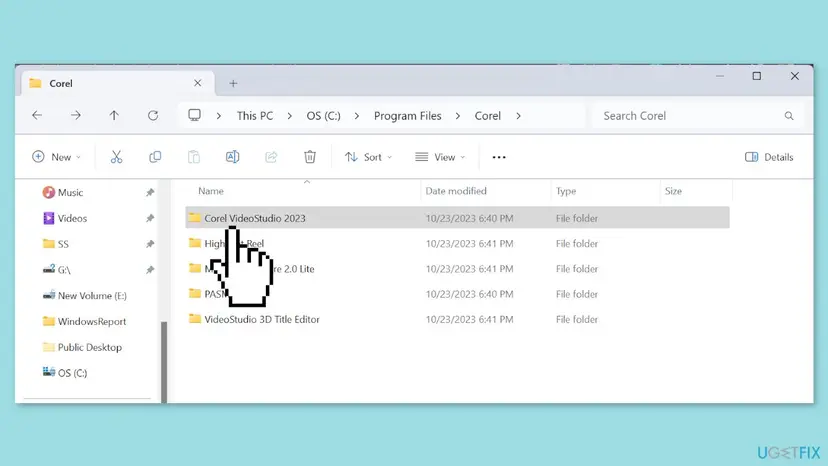Sort by the Name column header
The height and width of the screenshot is (466, 828).
tap(211, 191)
